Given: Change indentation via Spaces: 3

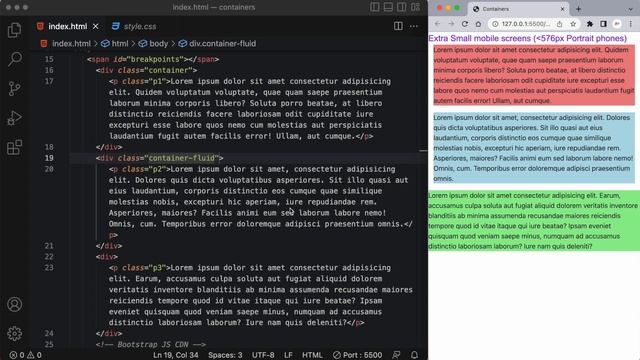Looking at the screenshot, I should click(225, 355).
